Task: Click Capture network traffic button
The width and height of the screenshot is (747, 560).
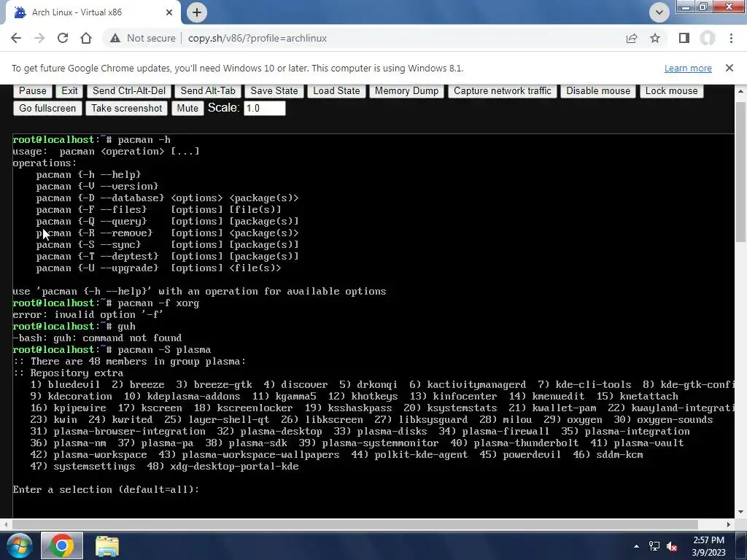Action: click(x=502, y=91)
